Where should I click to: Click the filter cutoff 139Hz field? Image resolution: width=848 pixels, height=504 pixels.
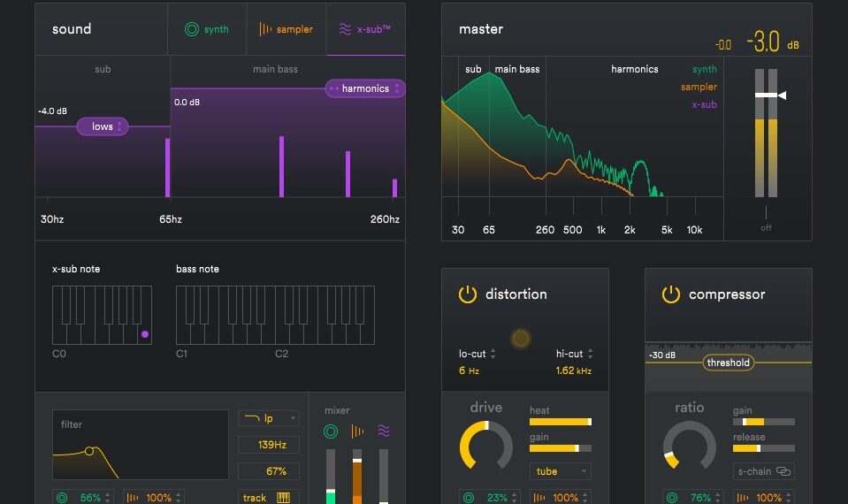[268, 445]
